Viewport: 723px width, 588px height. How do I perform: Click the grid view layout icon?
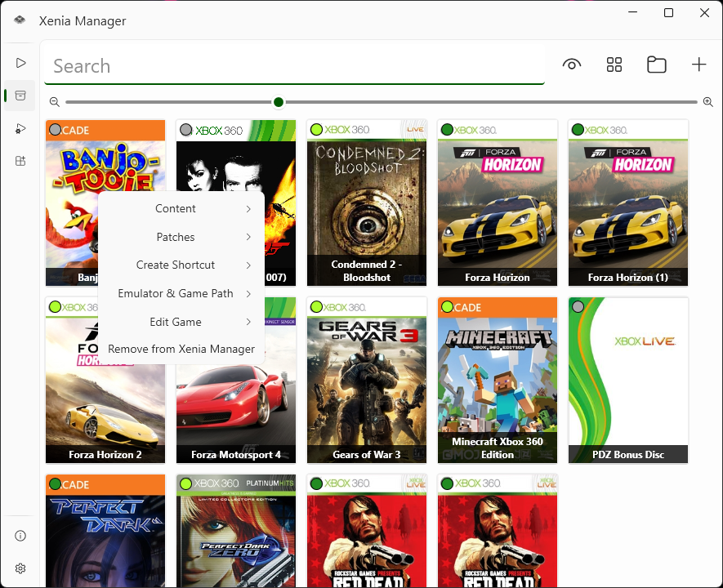[614, 65]
